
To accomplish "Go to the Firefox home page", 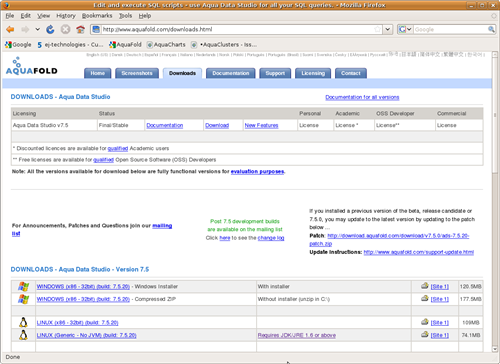I will (80, 29).
